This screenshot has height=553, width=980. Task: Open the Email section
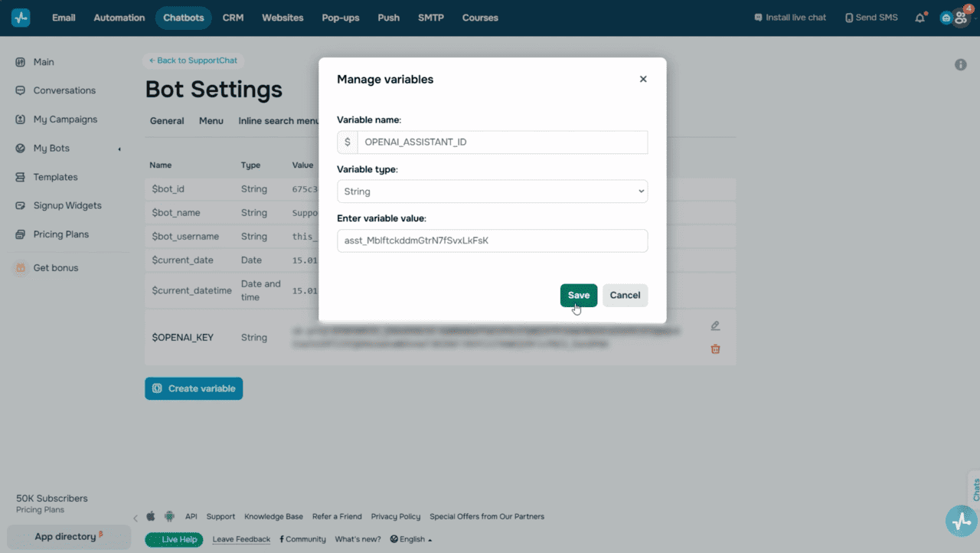click(64, 18)
